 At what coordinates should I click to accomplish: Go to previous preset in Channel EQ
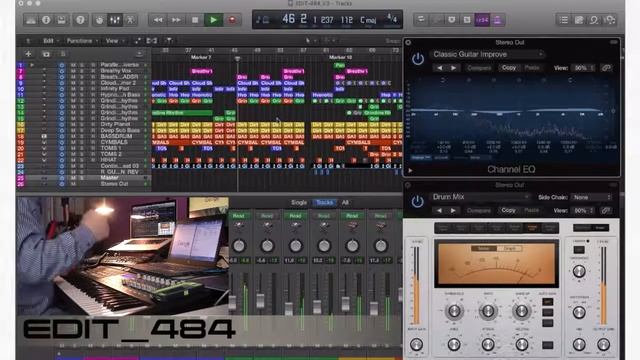(440, 68)
